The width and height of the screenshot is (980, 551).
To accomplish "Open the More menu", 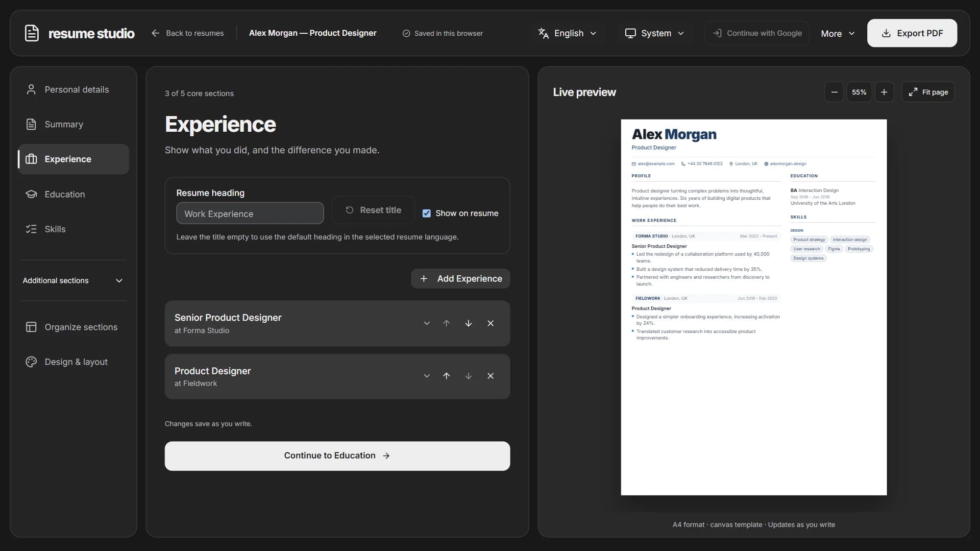I will pos(837,33).
